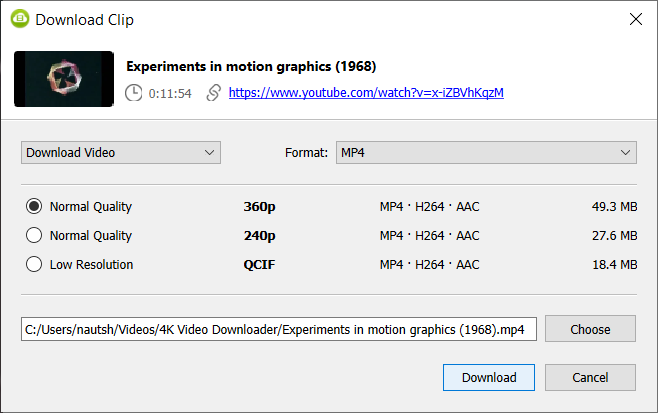Click the QCIF resolution label

coord(259,265)
